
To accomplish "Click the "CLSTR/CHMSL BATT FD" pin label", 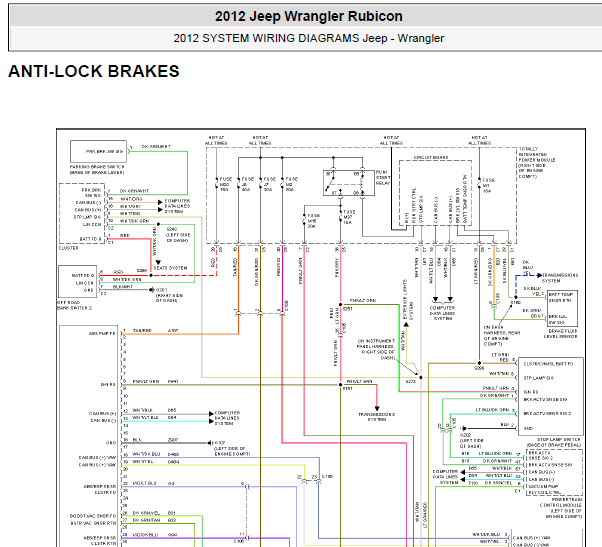I will (x=548, y=363).
